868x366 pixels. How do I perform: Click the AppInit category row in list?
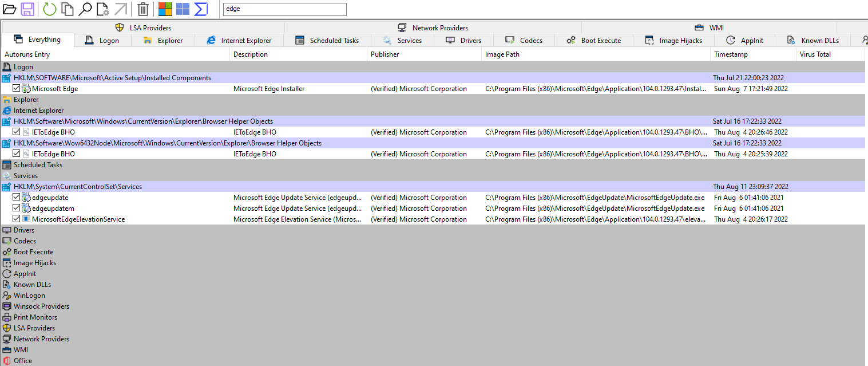click(x=433, y=274)
